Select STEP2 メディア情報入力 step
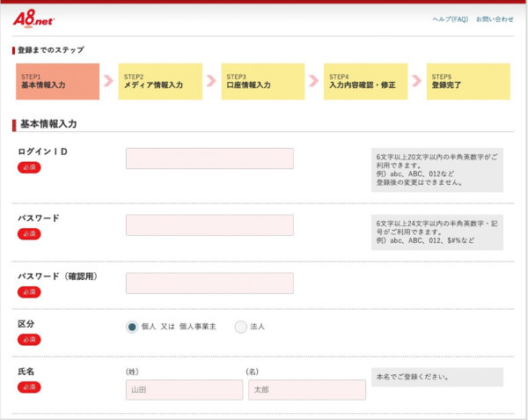 (x=160, y=81)
